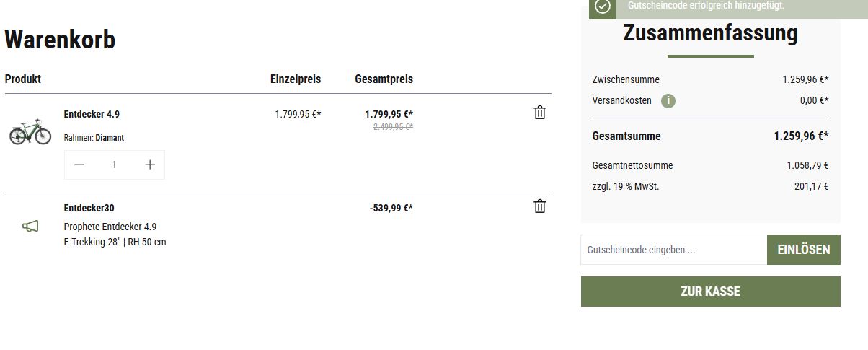
Task: Click the voucher discount amount -539,99 €
Action: [x=391, y=209]
